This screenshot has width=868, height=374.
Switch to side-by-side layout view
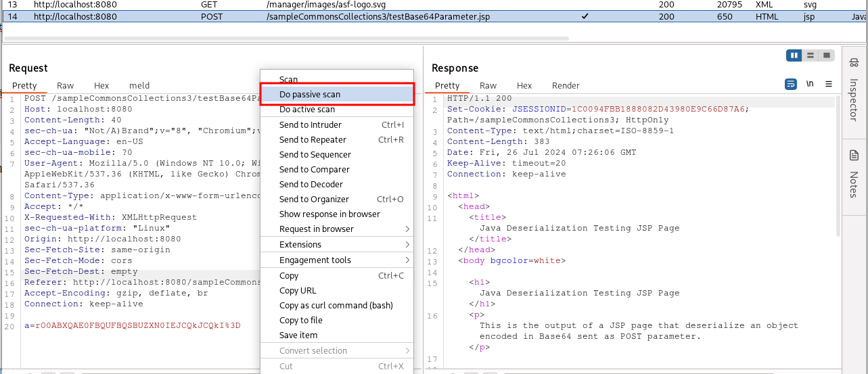pyautogui.click(x=794, y=55)
